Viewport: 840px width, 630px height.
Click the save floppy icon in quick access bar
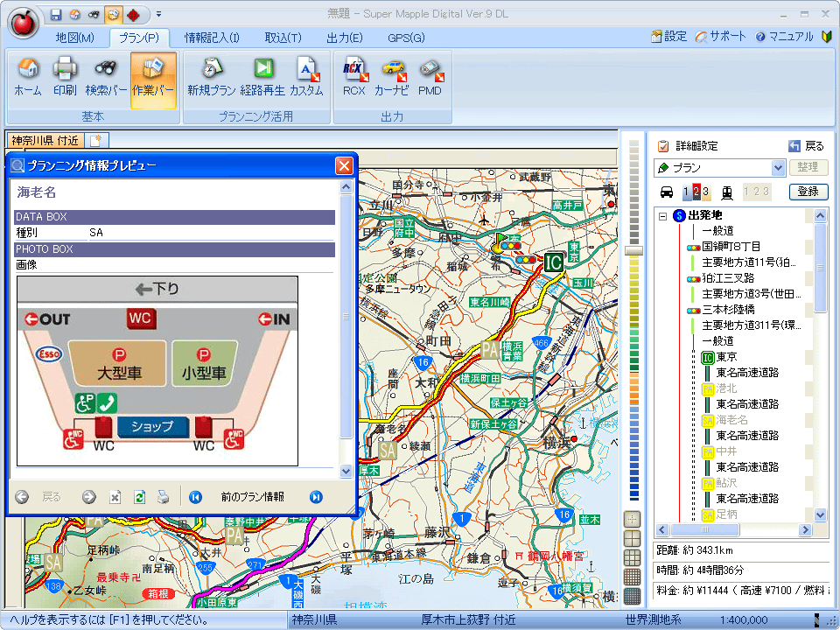tap(56, 15)
